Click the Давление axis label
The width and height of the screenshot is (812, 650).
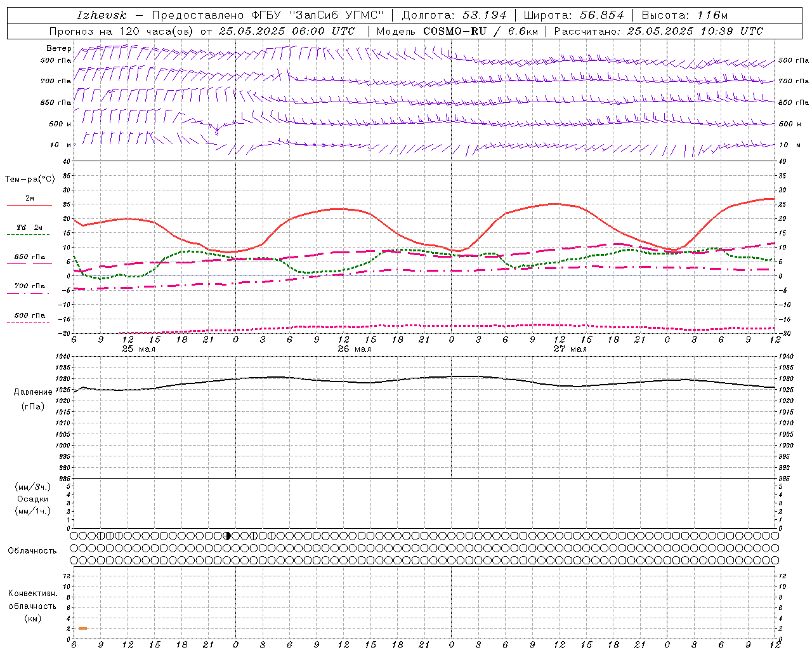[x=33, y=392]
